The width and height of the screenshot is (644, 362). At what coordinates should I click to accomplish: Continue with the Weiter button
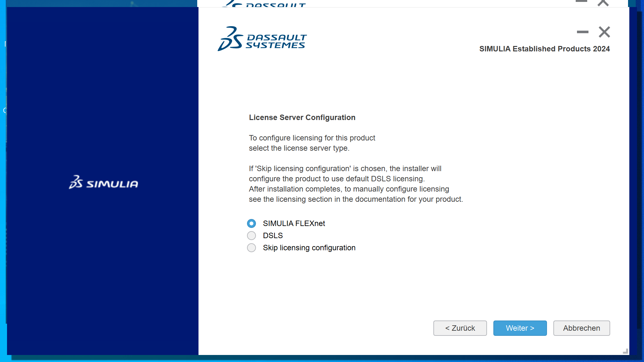(x=520, y=328)
